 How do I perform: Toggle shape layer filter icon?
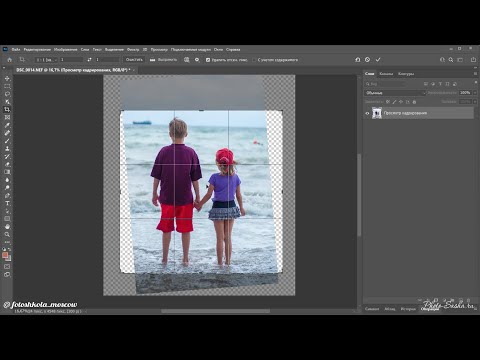click(447, 84)
